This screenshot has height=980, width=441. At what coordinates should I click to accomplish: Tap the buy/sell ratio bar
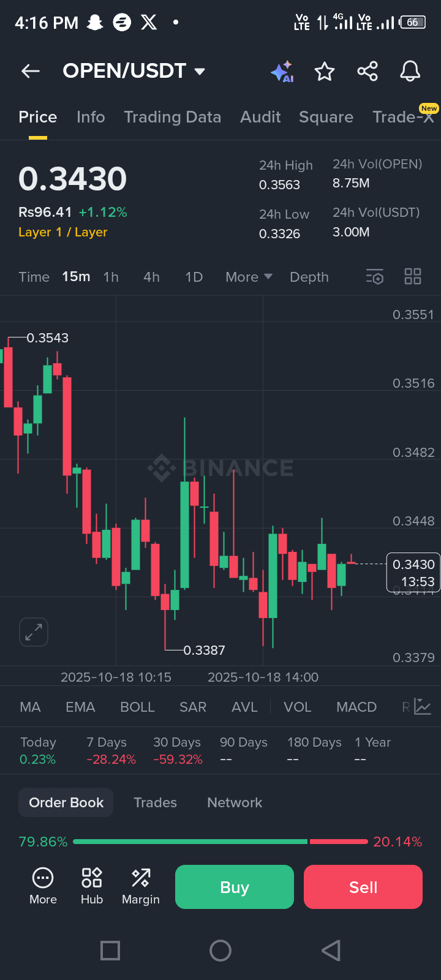[x=221, y=842]
